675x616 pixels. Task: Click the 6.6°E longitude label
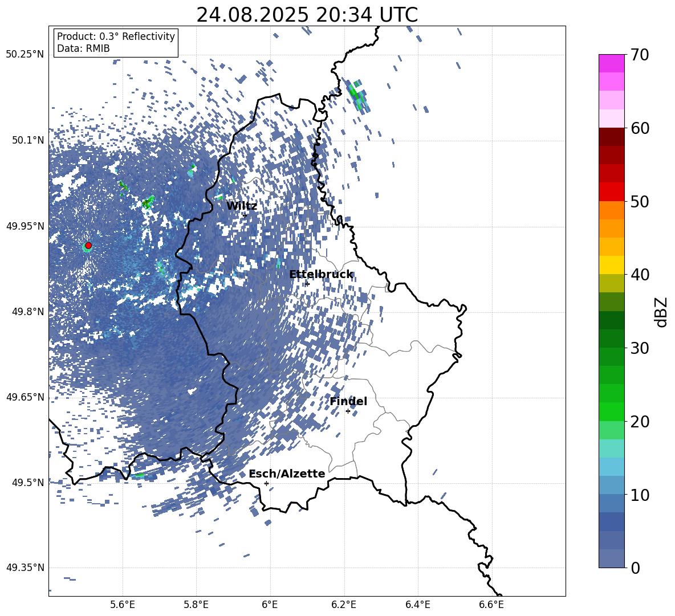pos(491,605)
